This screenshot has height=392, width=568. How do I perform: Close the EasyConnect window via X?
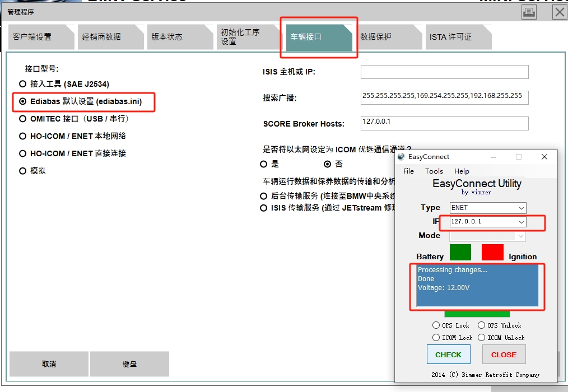544,157
